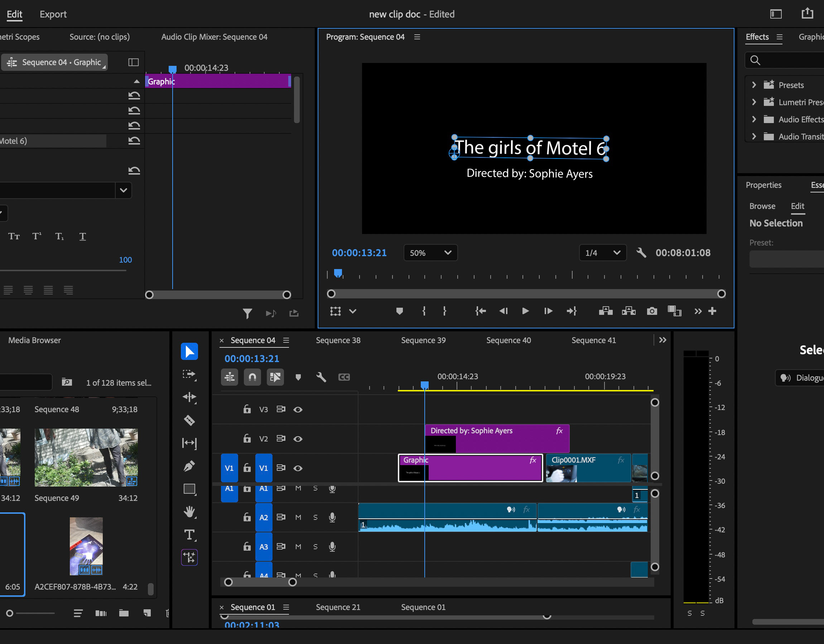824x644 pixels.
Task: Expand the Lumetri Presets folder
Action: click(754, 102)
